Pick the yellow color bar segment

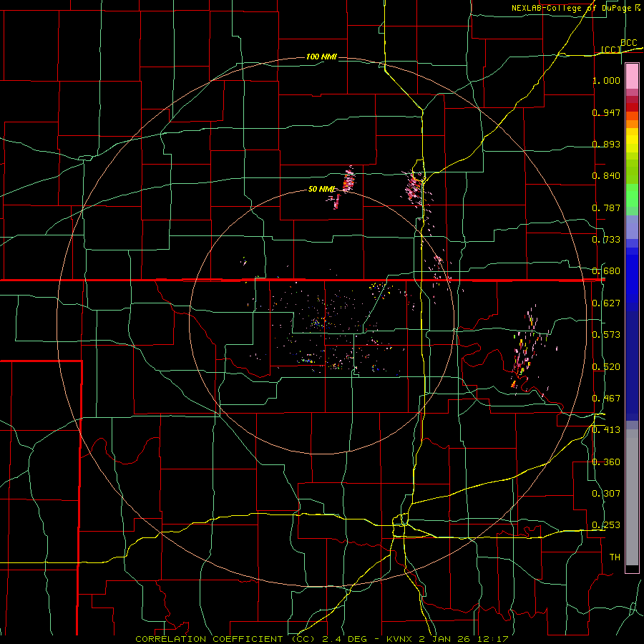click(632, 141)
